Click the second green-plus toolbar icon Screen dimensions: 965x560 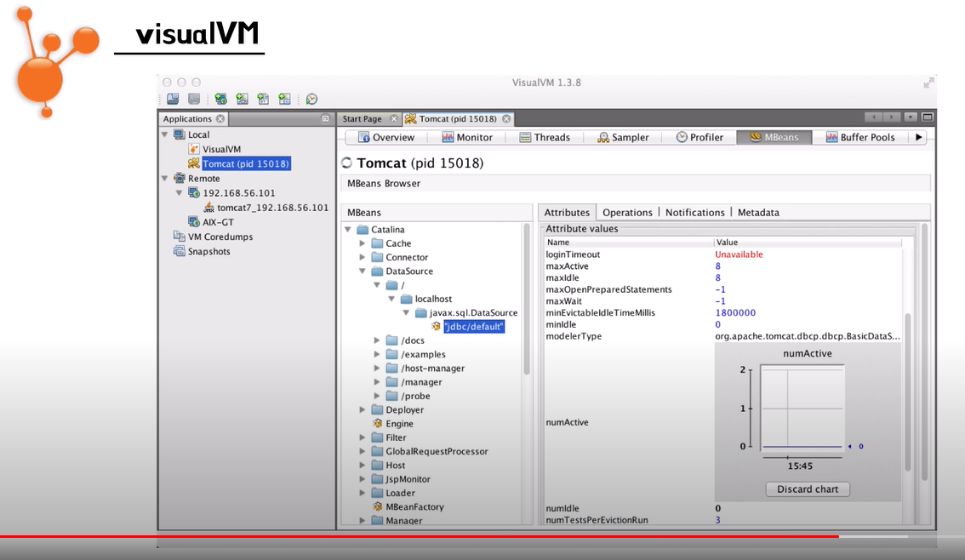(x=243, y=99)
